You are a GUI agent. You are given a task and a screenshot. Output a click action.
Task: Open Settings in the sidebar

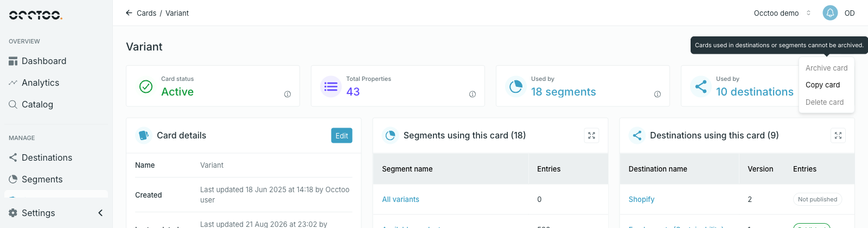(x=38, y=213)
